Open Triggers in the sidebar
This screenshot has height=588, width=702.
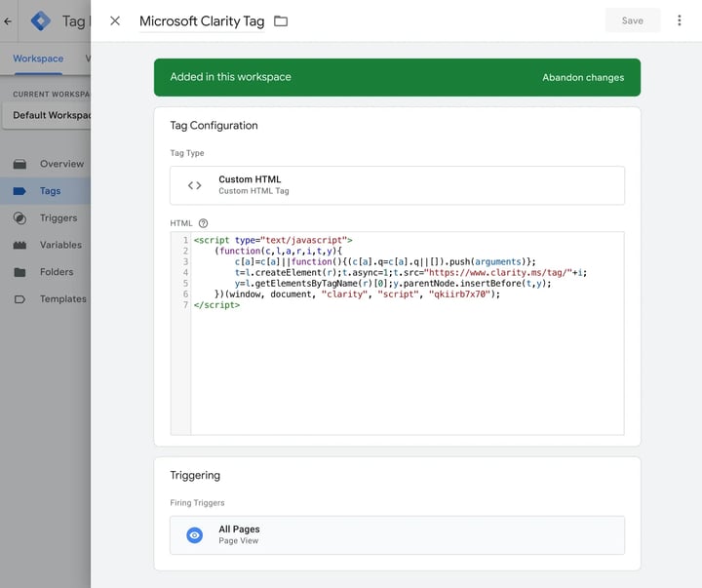[45, 218]
